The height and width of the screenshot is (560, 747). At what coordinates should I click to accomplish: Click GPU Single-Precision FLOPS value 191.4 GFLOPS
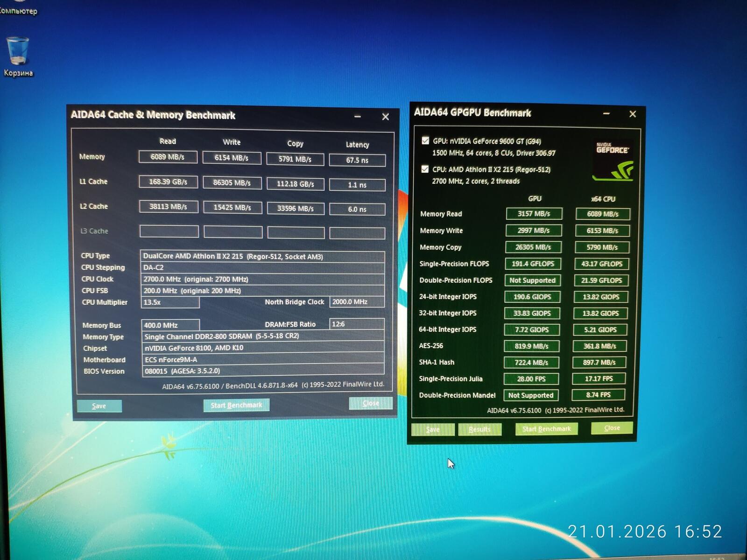(533, 264)
